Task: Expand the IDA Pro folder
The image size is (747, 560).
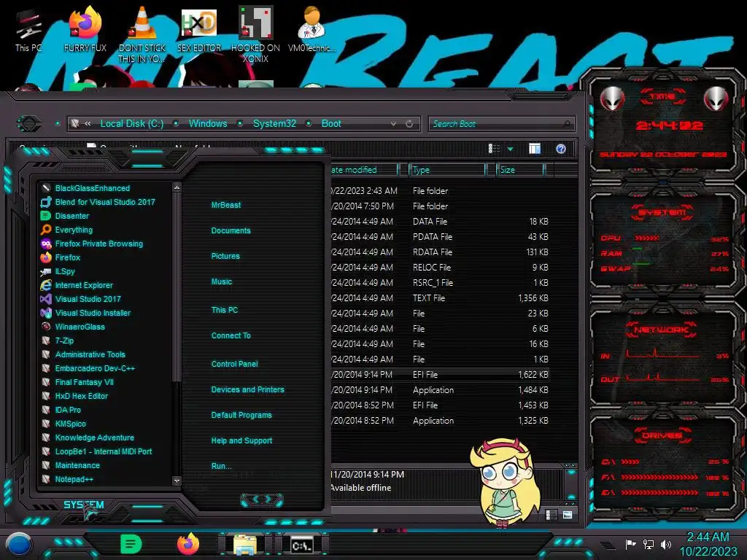Action: tap(61, 410)
